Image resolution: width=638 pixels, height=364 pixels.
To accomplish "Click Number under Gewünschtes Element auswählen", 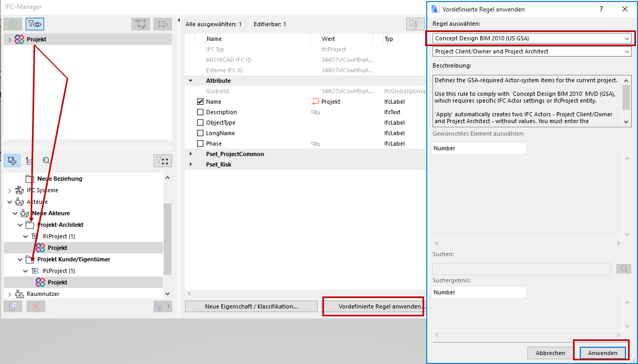I will click(x=445, y=148).
